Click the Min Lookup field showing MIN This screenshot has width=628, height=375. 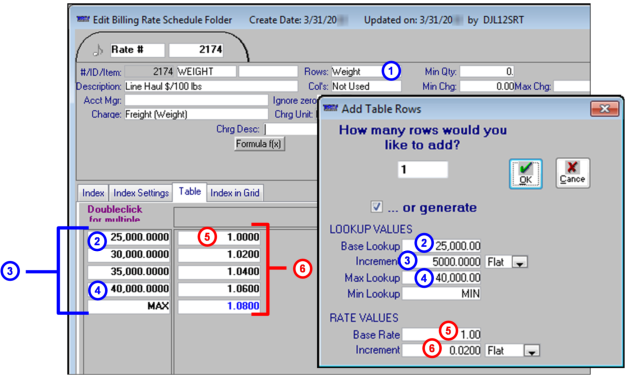(x=441, y=294)
